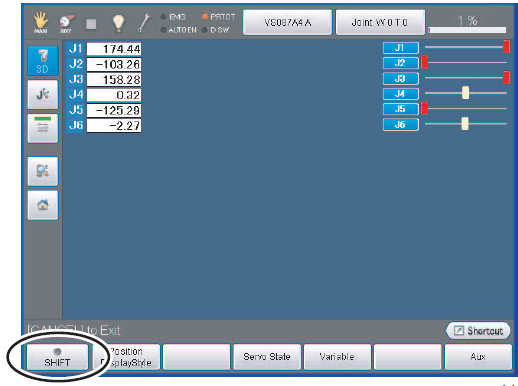Image resolution: width=518 pixels, height=386 pixels.
Task: Open the Position DisplayStyle option
Action: point(127,357)
